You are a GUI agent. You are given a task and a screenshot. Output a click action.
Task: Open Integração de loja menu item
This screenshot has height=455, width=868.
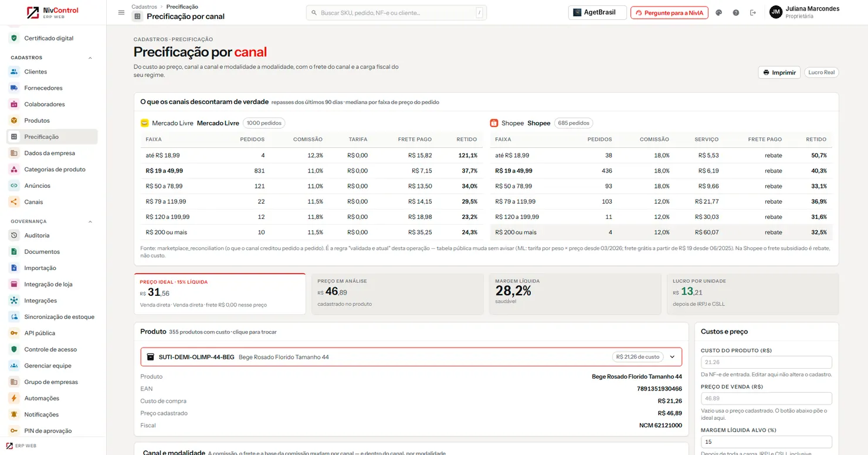click(x=53, y=284)
